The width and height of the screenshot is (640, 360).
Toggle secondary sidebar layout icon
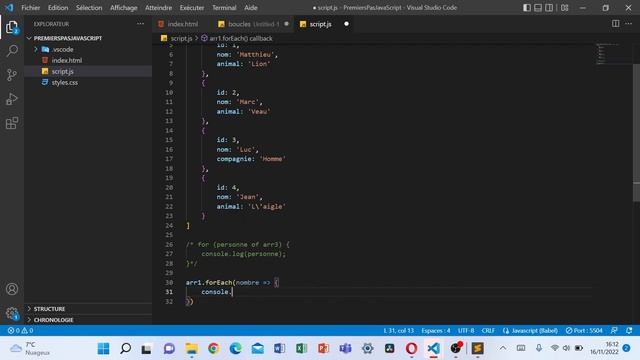pos(549,8)
